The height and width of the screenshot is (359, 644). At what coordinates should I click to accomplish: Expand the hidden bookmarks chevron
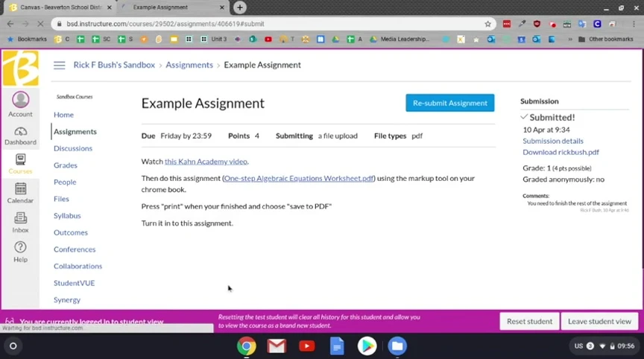click(570, 39)
